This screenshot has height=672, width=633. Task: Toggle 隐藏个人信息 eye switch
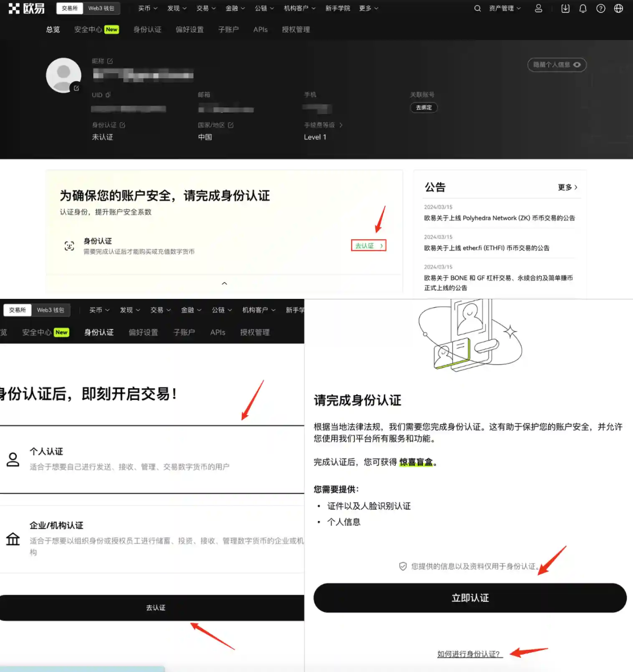(x=557, y=65)
